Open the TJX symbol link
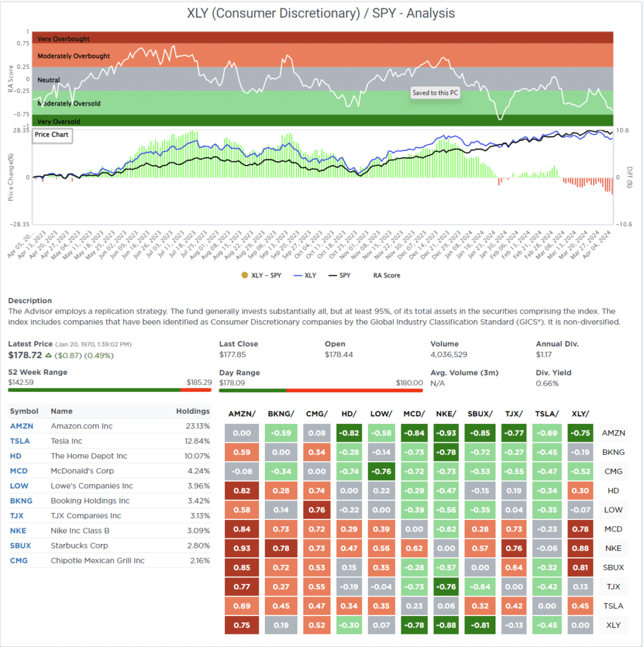Viewport: 644px width, 647px height. tap(16, 516)
